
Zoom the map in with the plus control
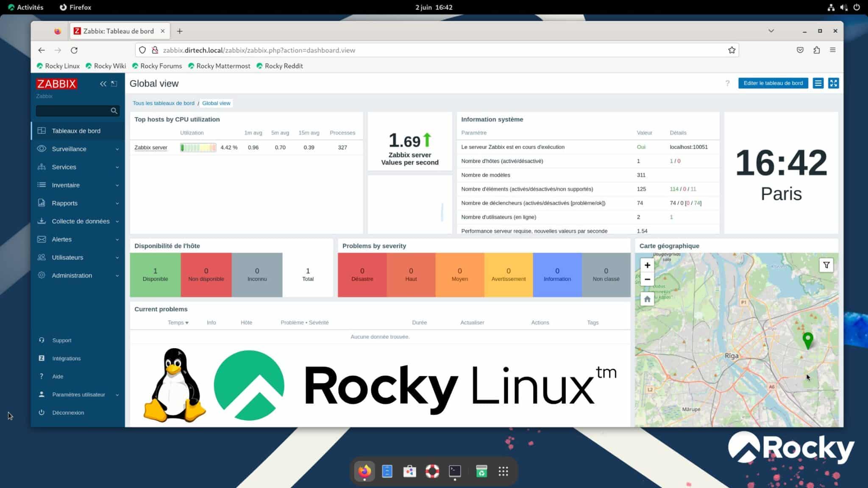point(647,265)
